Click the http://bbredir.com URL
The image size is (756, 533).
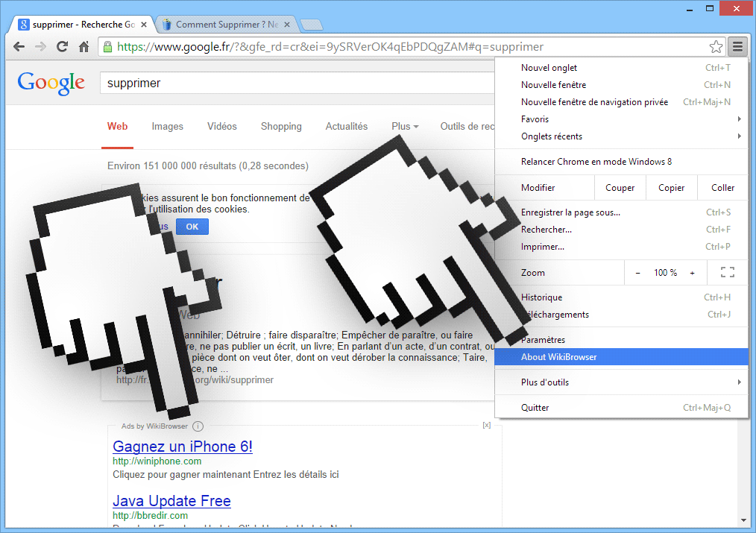click(x=151, y=516)
